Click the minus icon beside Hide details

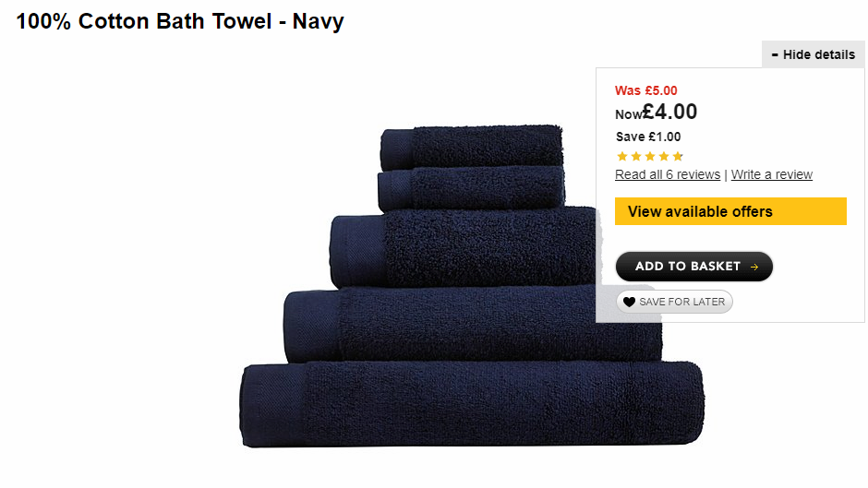point(775,54)
